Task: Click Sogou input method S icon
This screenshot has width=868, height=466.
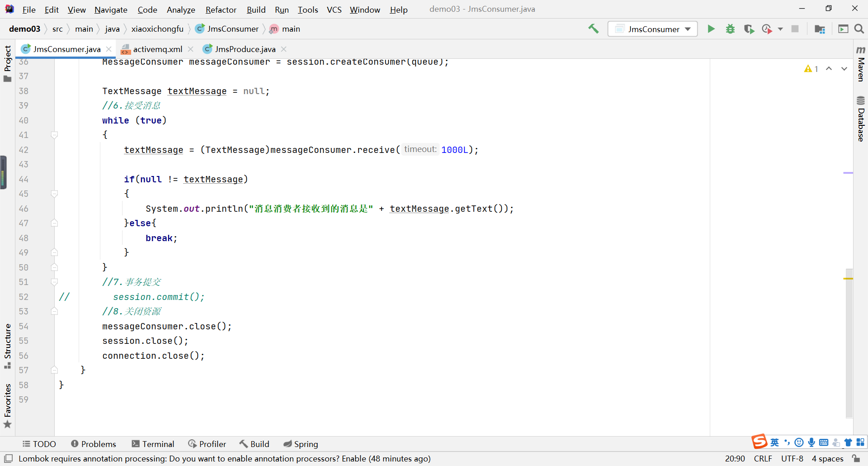Action: click(x=759, y=441)
